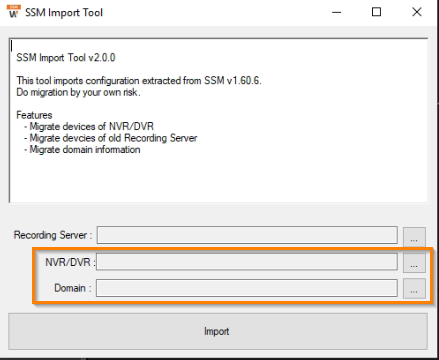
Task: Maximize the SSM Import Tool window
Action: [x=376, y=12]
